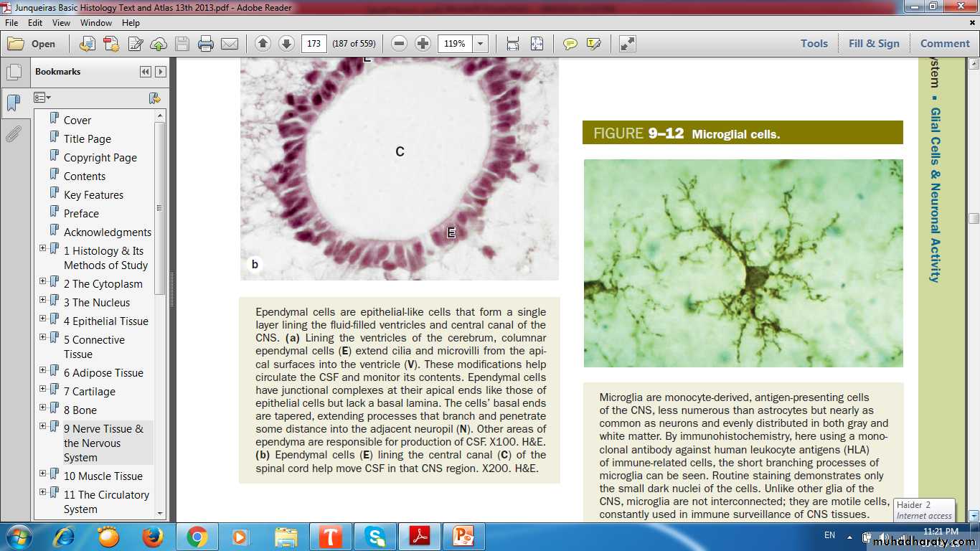The height and width of the screenshot is (551, 980).
Task: Open the Fill & Sign pane
Action: point(873,44)
